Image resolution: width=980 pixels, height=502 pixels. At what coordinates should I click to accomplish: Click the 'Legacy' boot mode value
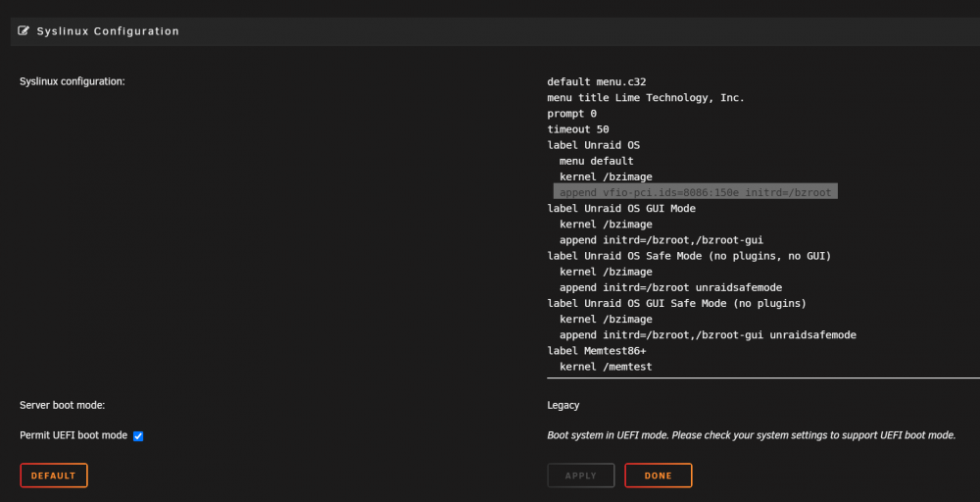[x=563, y=405]
